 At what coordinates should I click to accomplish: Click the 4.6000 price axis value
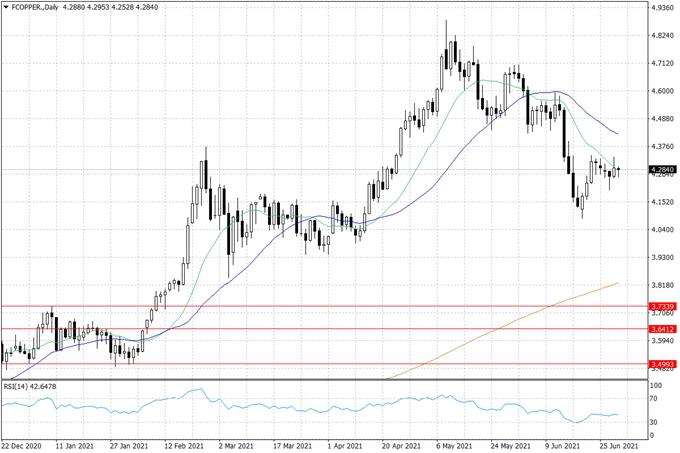click(662, 91)
